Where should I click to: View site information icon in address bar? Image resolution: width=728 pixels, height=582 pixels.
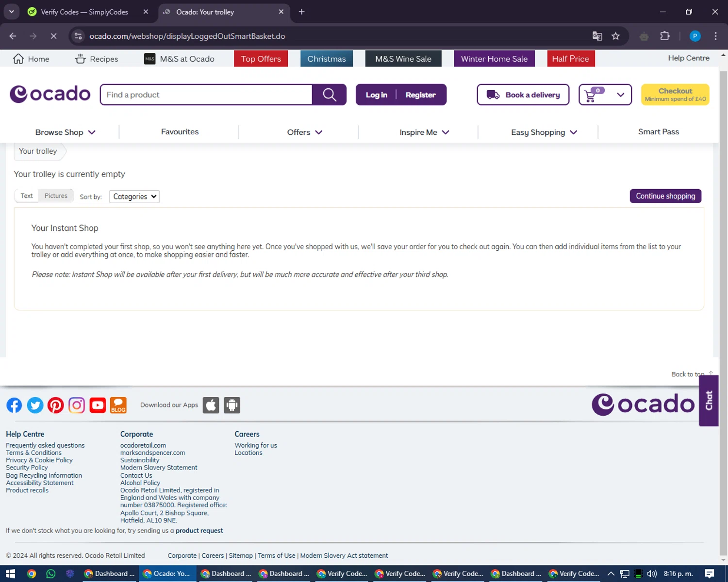(78, 36)
